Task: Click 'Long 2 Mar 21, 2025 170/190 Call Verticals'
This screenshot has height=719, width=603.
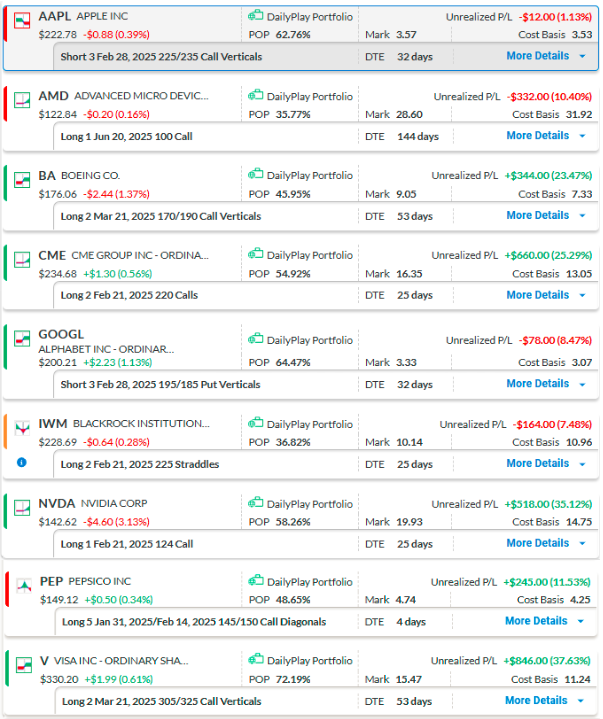Action: pos(160,216)
